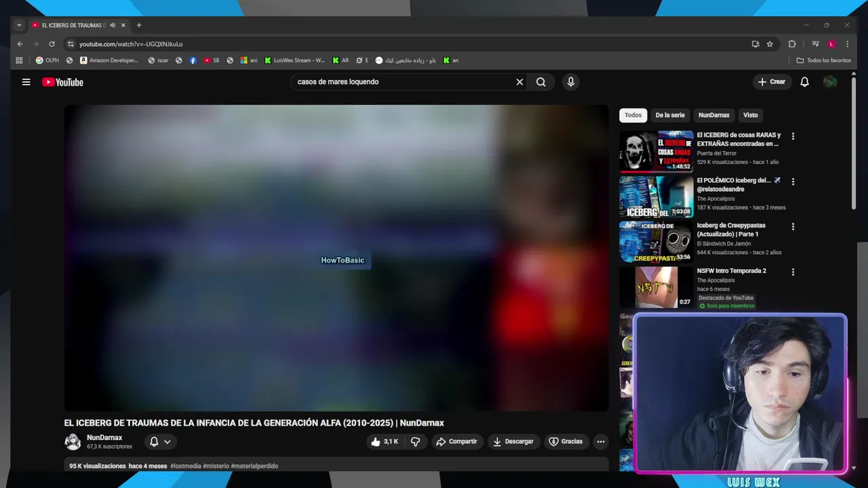Click the #lostmedia hashtag
The height and width of the screenshot is (488, 868).
pyautogui.click(x=186, y=466)
